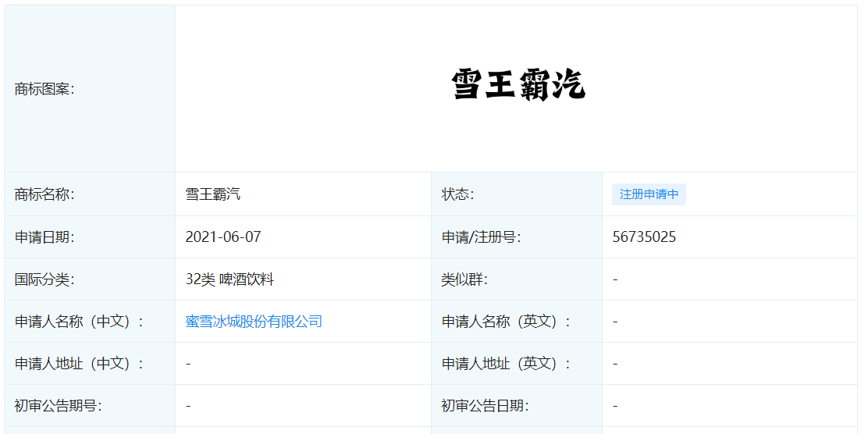
Task: Click the 申请人地址（中文） label
Action: tap(79, 363)
